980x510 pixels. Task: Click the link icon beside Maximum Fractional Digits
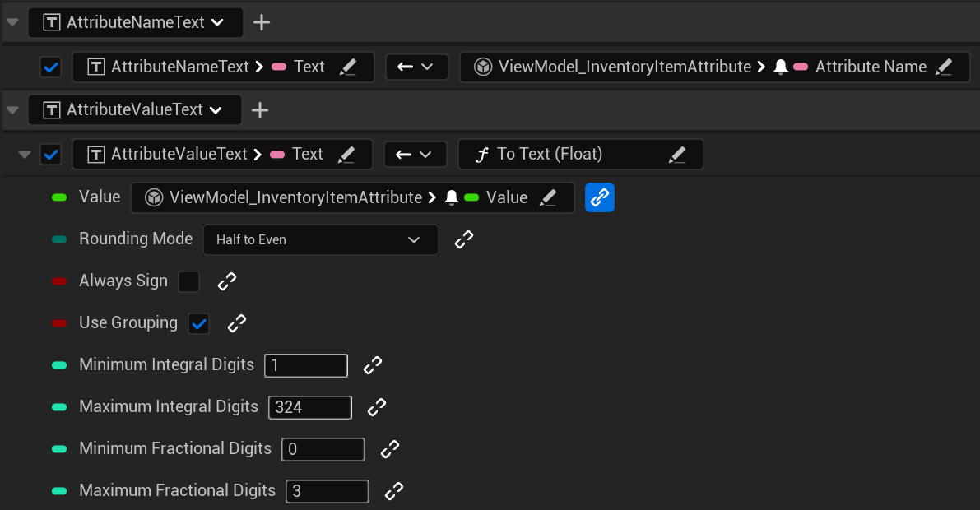tap(393, 490)
